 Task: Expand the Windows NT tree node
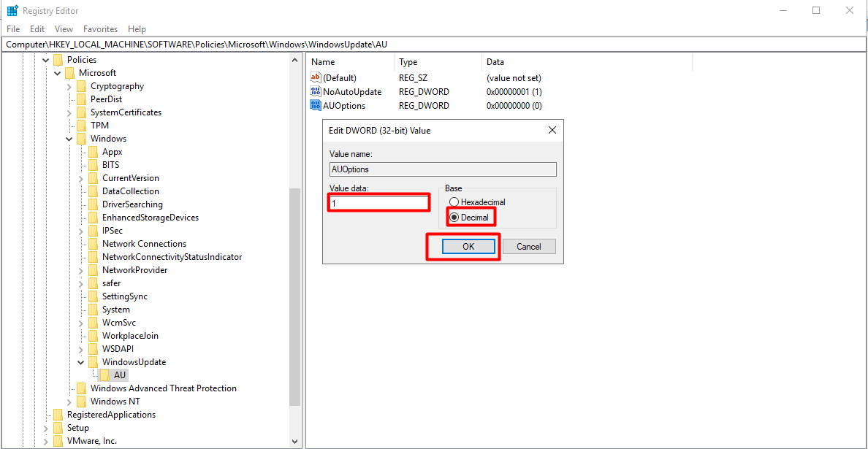(x=69, y=402)
